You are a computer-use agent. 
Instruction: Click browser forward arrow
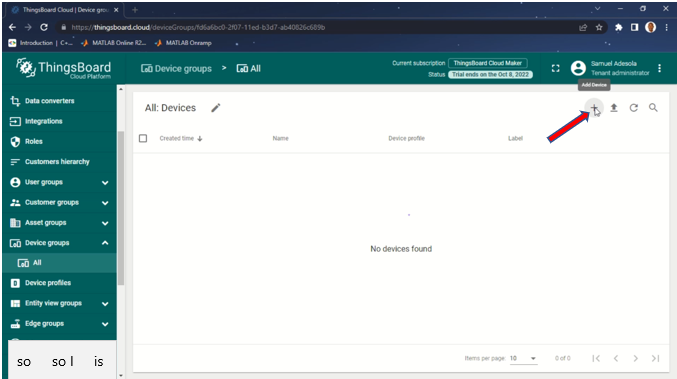coord(28,27)
